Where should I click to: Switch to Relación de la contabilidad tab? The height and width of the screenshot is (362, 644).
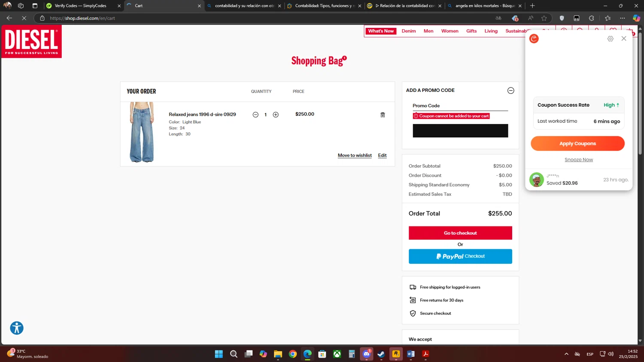coord(404,6)
